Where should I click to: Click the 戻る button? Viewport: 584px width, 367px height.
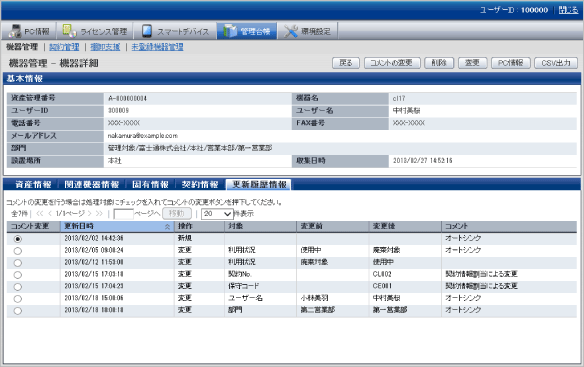click(346, 63)
